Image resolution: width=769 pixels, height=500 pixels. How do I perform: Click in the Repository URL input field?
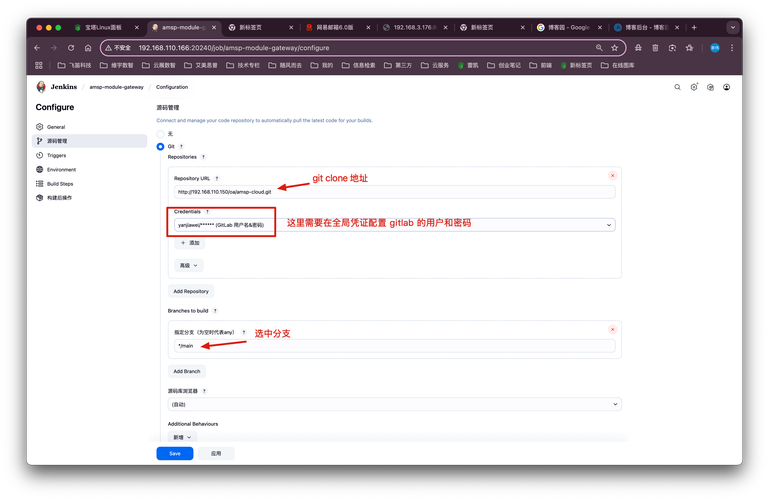point(394,192)
